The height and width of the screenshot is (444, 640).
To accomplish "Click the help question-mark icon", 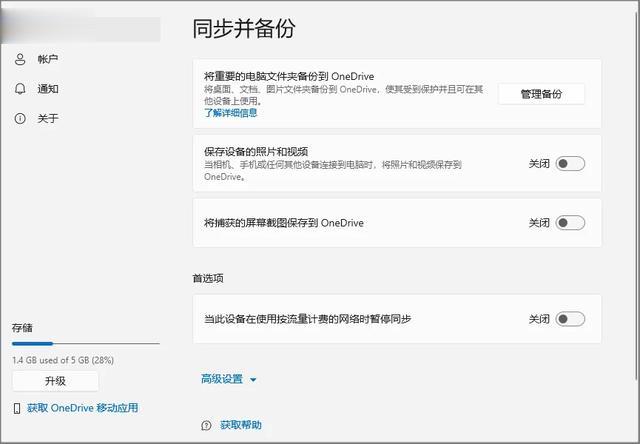I will 207,425.
